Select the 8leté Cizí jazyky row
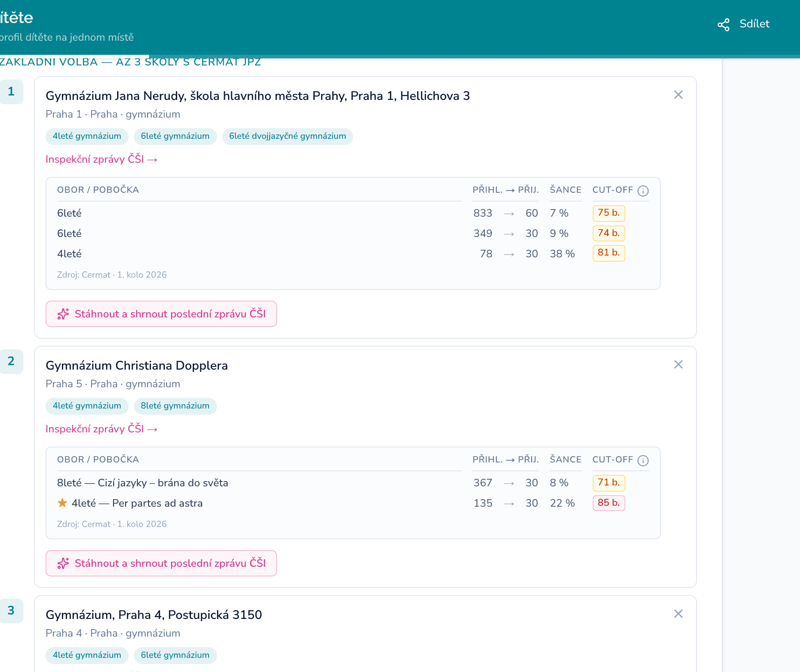The image size is (800, 672). click(x=353, y=483)
